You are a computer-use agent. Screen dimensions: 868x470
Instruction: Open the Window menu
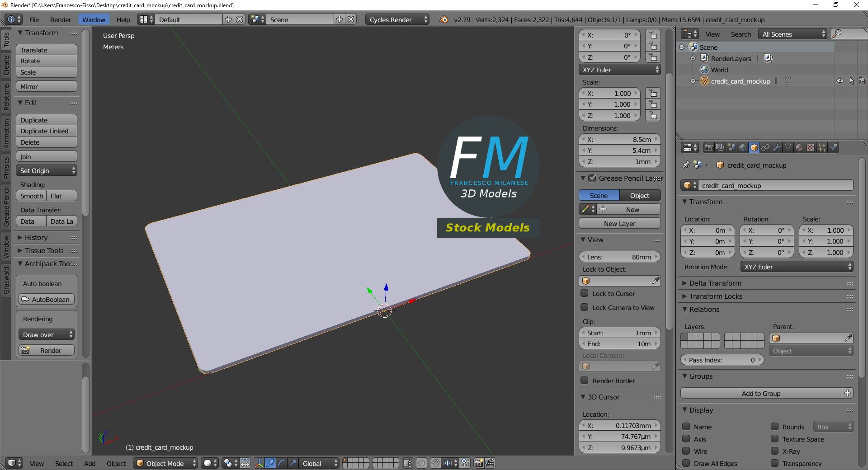(94, 19)
